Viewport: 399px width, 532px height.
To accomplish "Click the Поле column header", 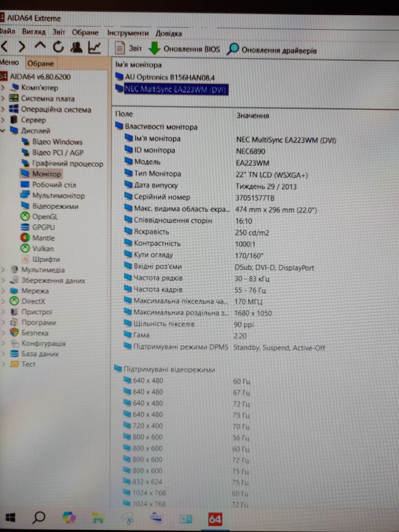I will point(124,114).
